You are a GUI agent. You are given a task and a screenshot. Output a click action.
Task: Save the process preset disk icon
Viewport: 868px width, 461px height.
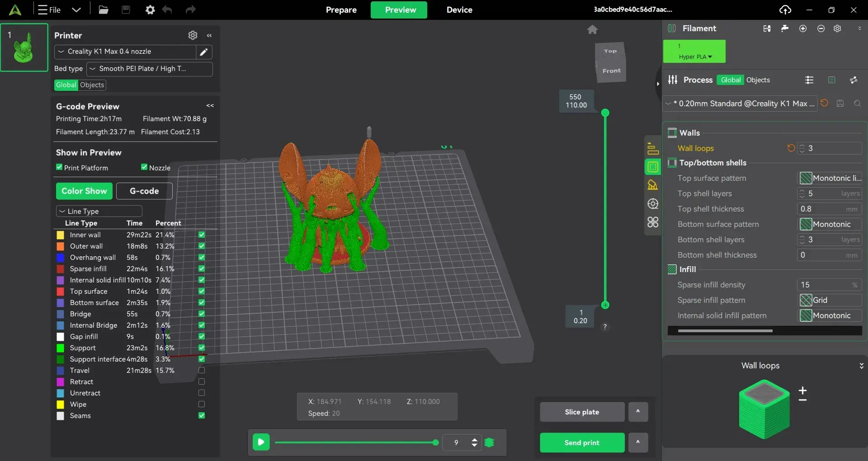[x=840, y=103]
